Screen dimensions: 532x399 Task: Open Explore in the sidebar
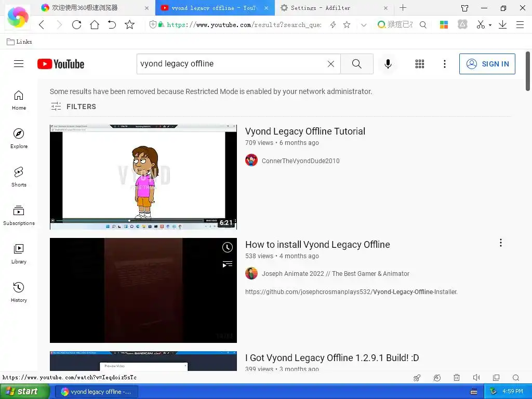(x=19, y=139)
